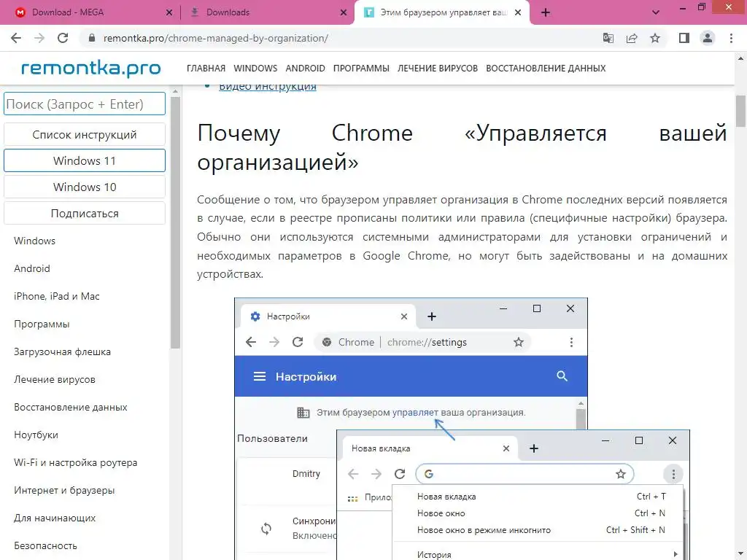Click the address bar URL
Viewport: 747px width, 560px height.
[216, 38]
